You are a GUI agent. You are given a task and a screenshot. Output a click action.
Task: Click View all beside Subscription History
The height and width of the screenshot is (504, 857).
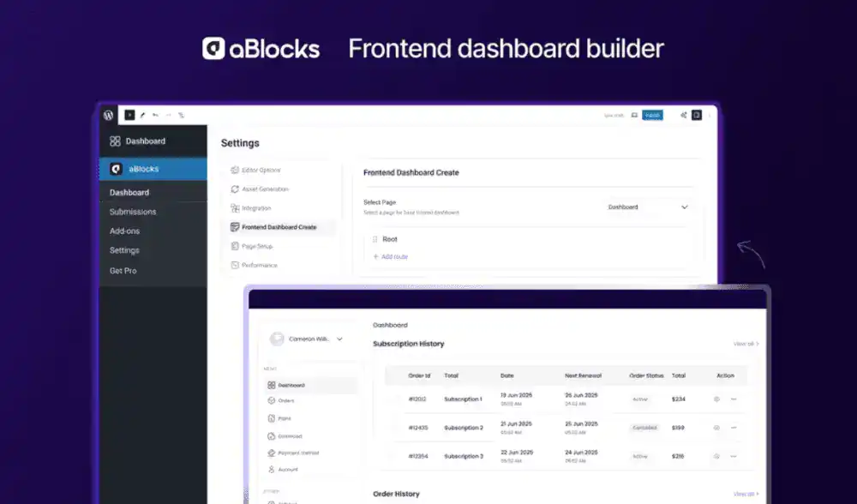[746, 344]
